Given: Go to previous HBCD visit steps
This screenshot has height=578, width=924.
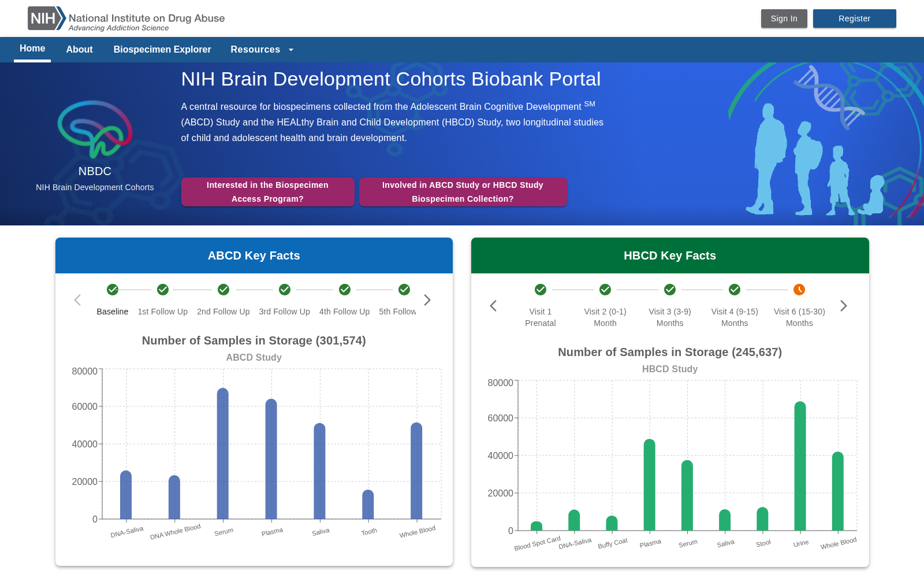Looking at the screenshot, I should (x=493, y=306).
